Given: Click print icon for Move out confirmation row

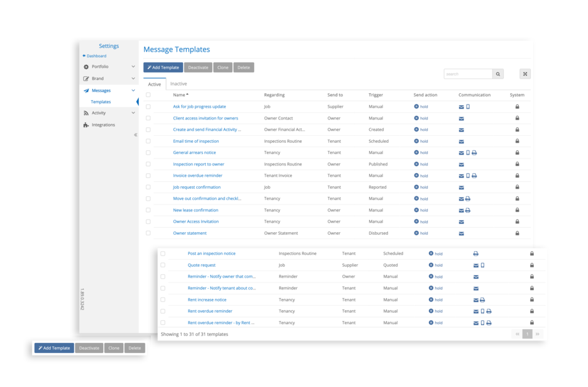Looking at the screenshot, I should [x=468, y=199].
